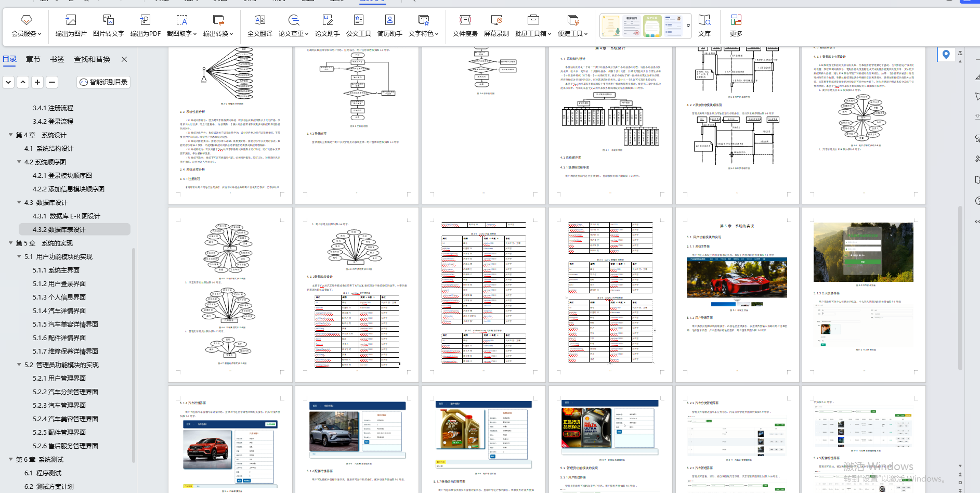Go to 5.2.6 售后服务管理界面
The height and width of the screenshot is (493, 980).
pos(66,446)
